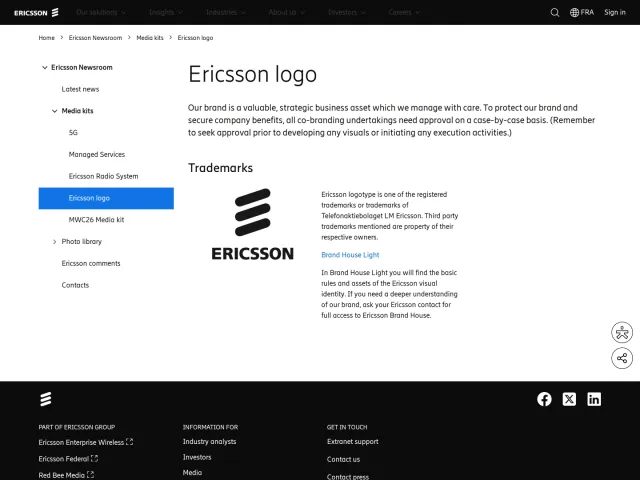Click the accessibility figure button
The width and height of the screenshot is (640, 480).
coord(622,333)
